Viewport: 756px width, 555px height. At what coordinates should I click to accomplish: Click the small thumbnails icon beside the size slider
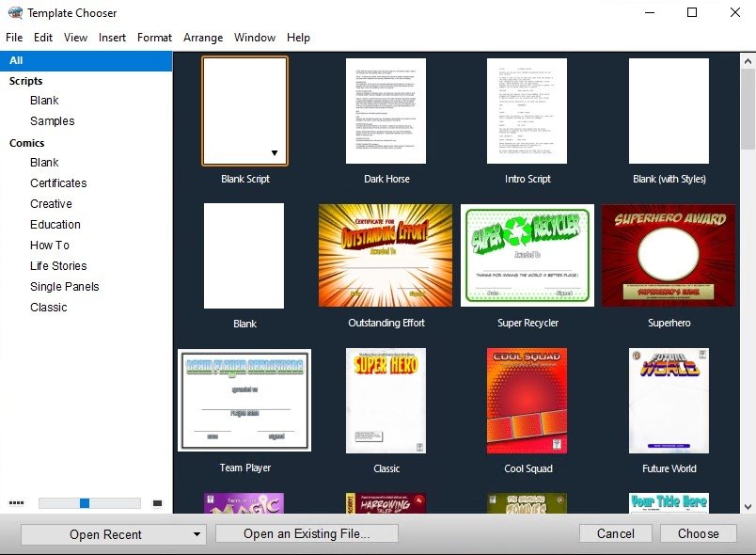16,503
